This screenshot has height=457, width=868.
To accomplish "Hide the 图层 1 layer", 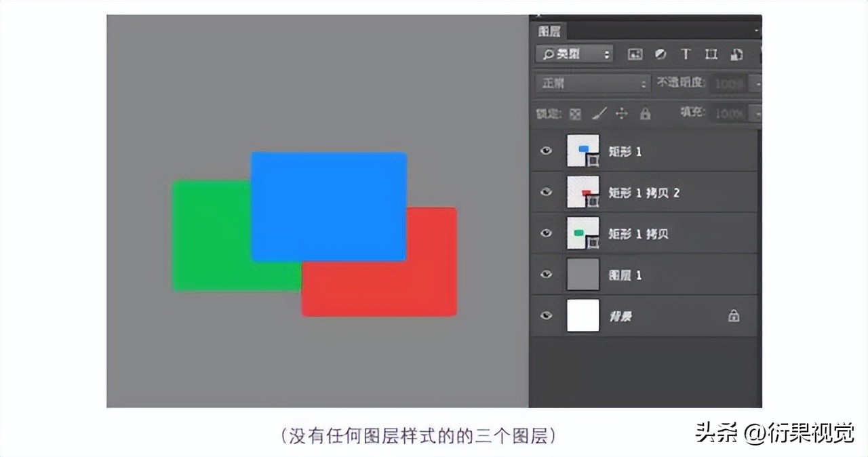I will coord(546,274).
